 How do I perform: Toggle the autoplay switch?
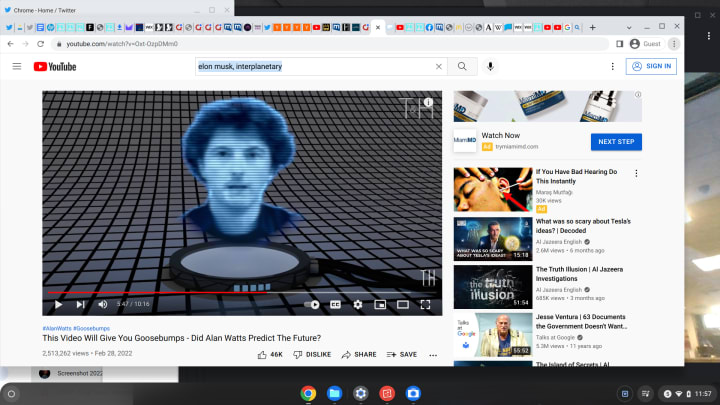312,304
